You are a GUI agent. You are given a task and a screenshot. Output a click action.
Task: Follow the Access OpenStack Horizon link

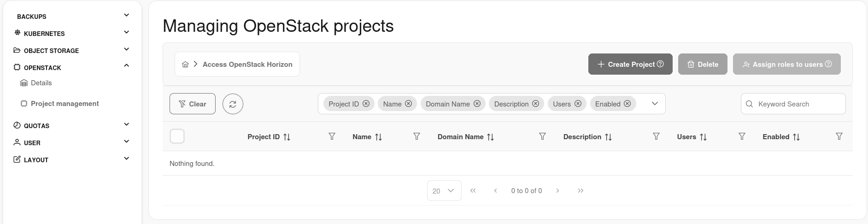[247, 65]
